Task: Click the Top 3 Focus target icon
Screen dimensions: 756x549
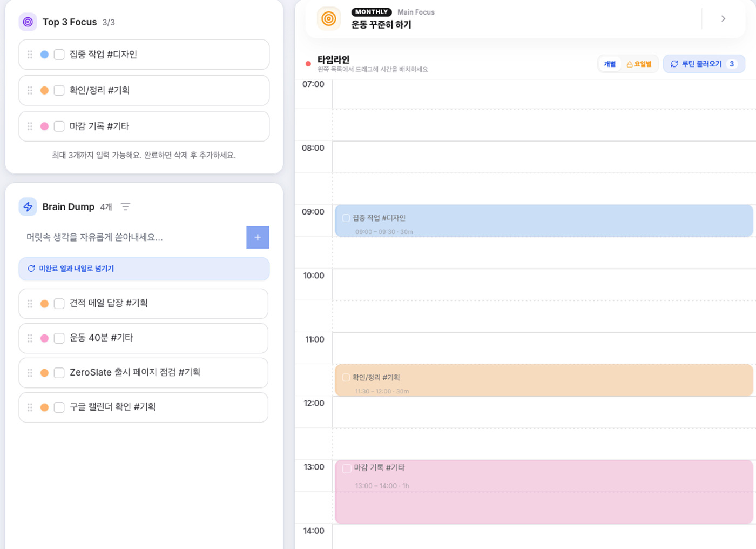Action: pyautogui.click(x=28, y=22)
